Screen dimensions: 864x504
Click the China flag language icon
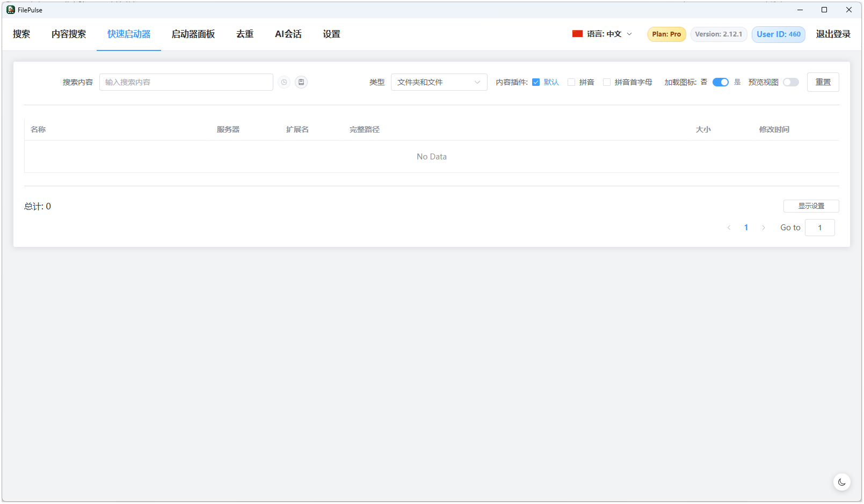point(577,34)
